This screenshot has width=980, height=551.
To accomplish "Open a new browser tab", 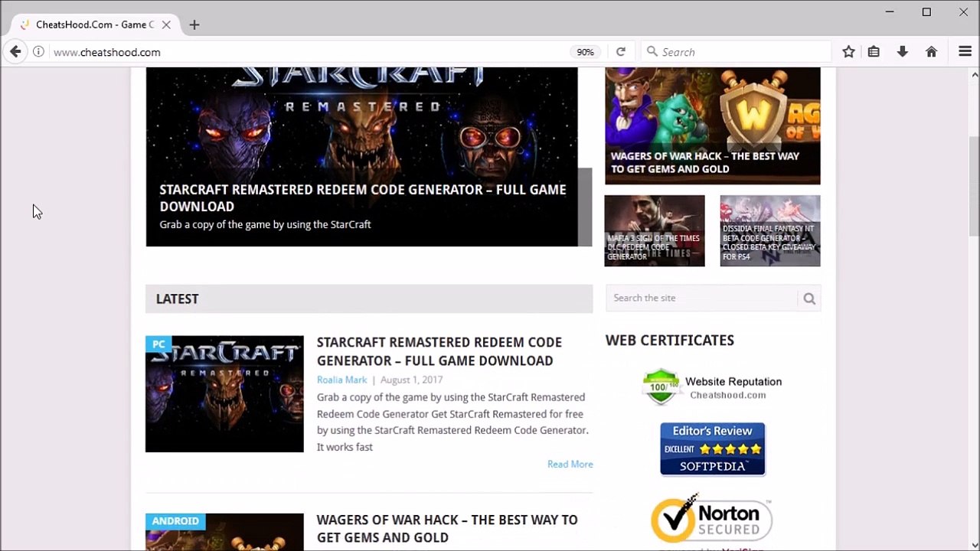I will (x=194, y=24).
